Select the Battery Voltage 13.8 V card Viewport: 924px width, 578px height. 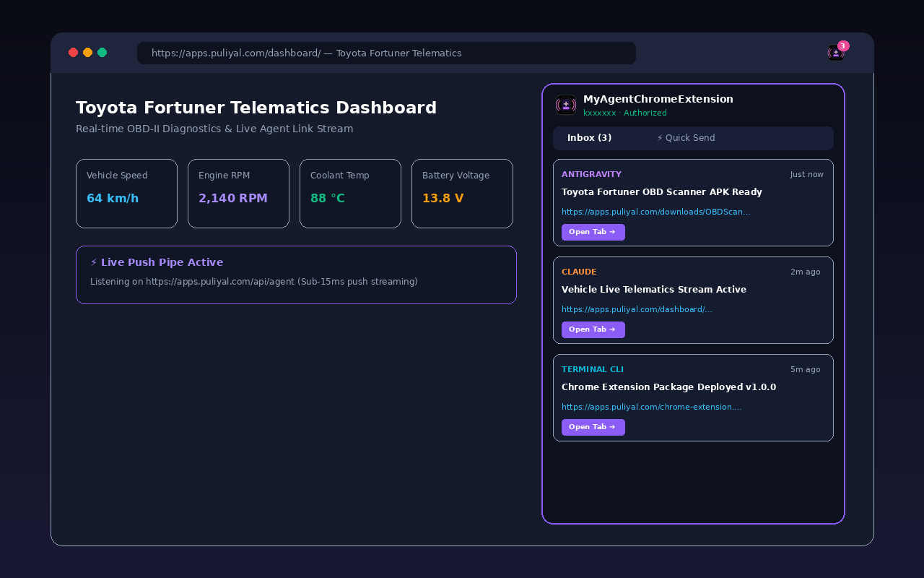click(462, 194)
